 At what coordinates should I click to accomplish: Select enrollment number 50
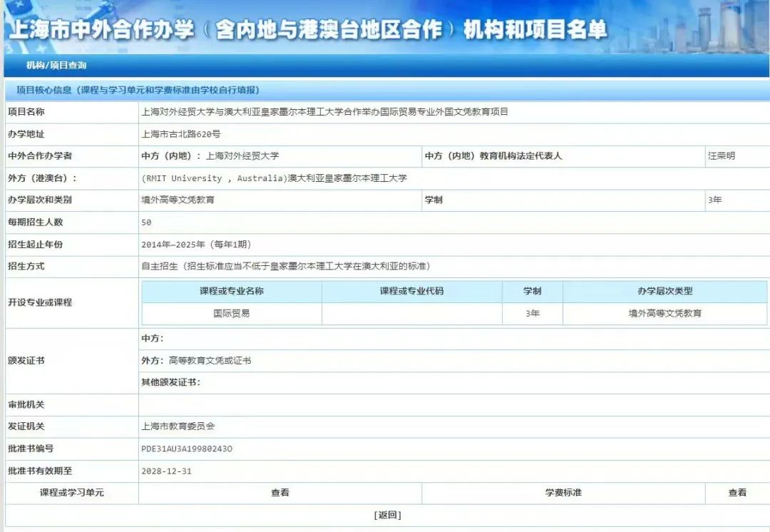(x=146, y=222)
